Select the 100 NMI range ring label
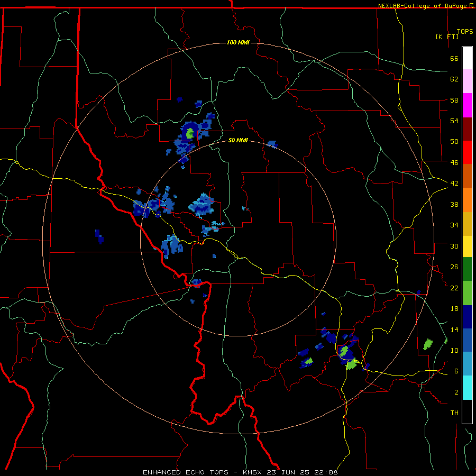 tap(238, 42)
